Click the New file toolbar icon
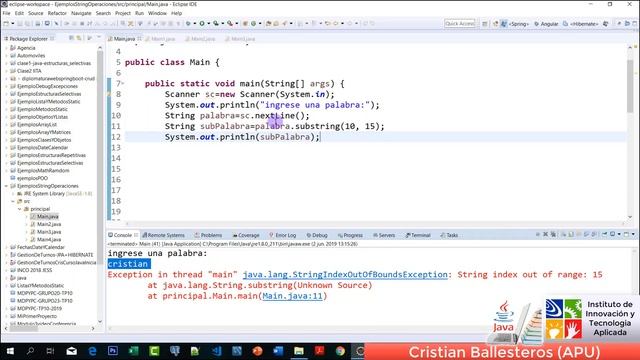This screenshot has width=640, height=360. tap(6, 24)
